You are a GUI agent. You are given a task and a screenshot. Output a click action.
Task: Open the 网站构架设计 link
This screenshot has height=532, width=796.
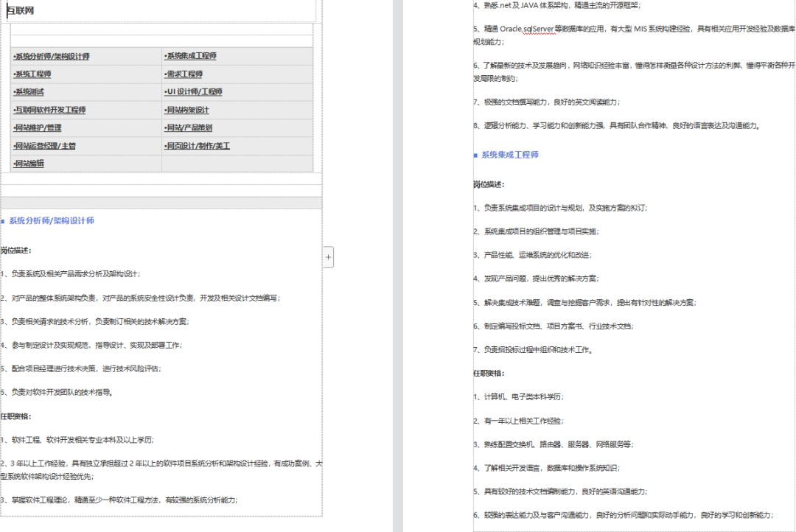186,110
